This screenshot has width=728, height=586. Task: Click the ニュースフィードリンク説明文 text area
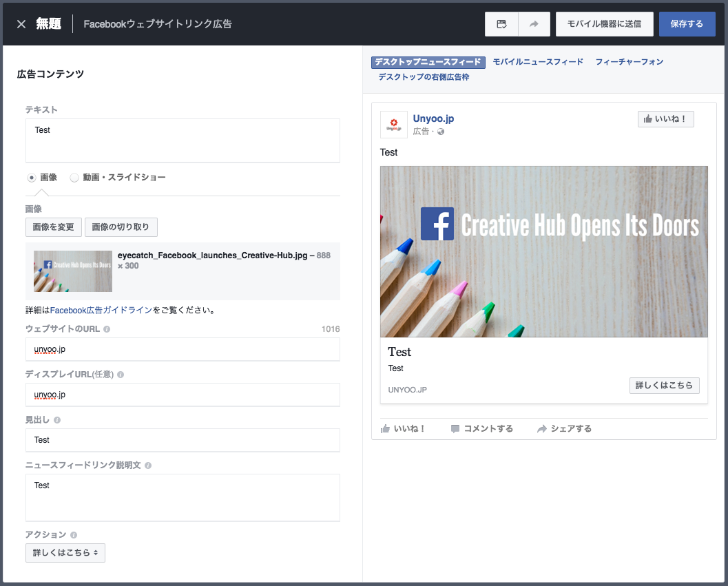[183, 498]
